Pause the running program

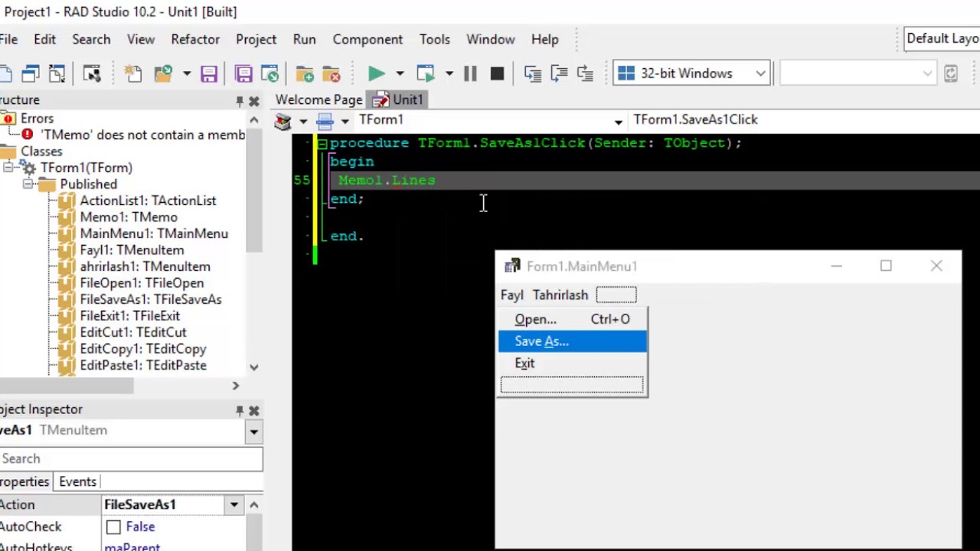coord(470,73)
